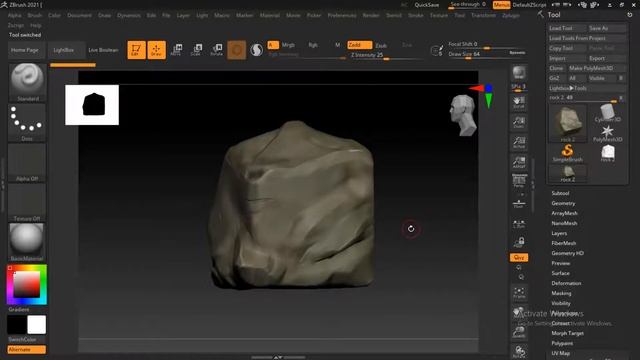This screenshot has height=360, width=640.
Task: Expand the NanoMesh section
Action: click(564, 223)
